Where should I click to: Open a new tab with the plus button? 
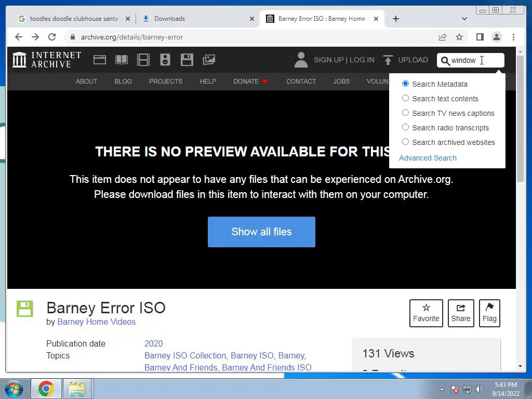[395, 19]
